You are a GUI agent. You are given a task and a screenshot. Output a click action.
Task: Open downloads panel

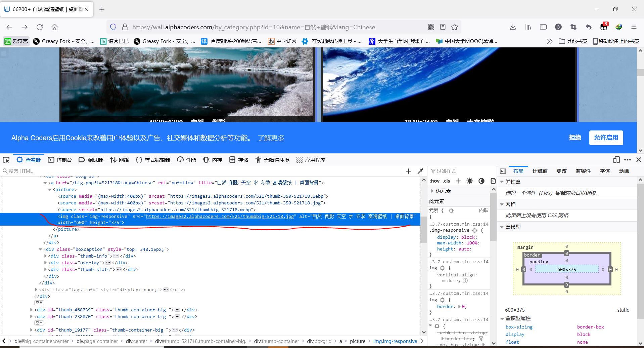click(x=513, y=27)
